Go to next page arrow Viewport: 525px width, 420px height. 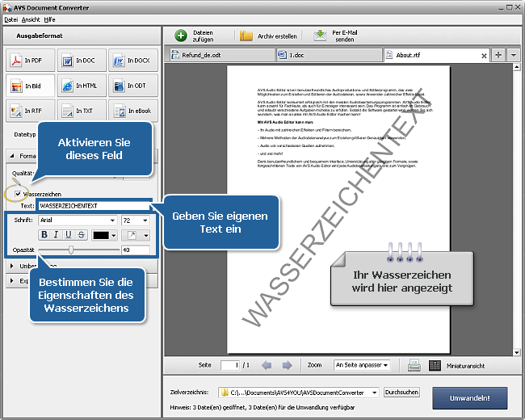[x=287, y=365]
